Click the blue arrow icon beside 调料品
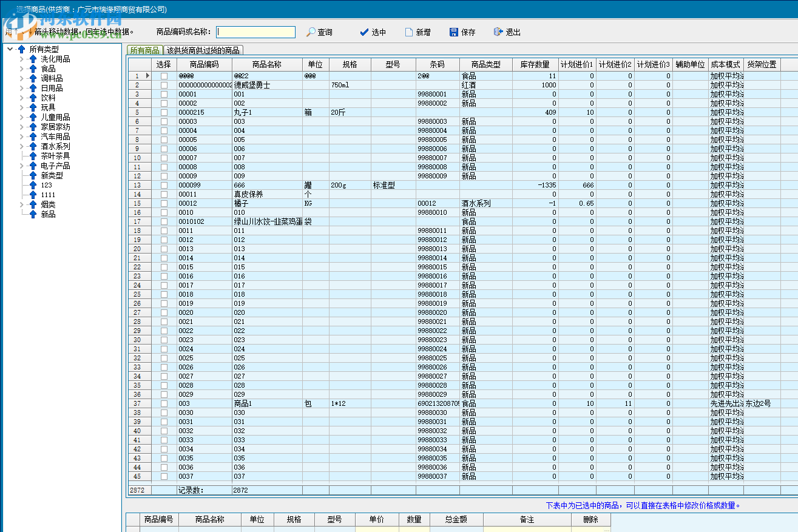Viewport: 798px width, 532px height. (33, 78)
